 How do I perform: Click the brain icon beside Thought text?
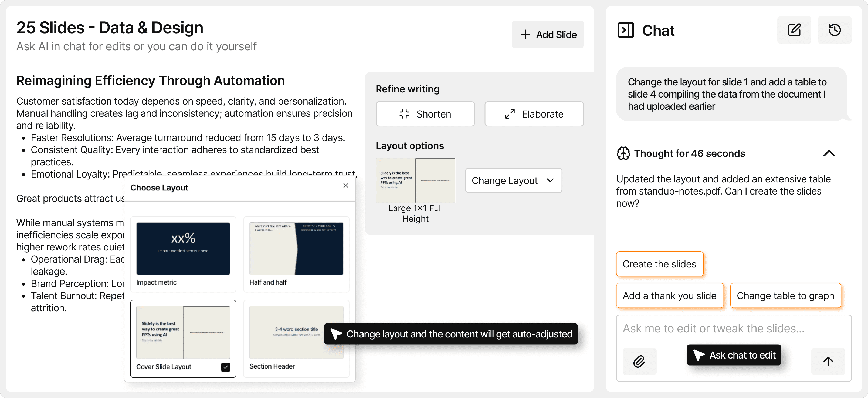(623, 153)
